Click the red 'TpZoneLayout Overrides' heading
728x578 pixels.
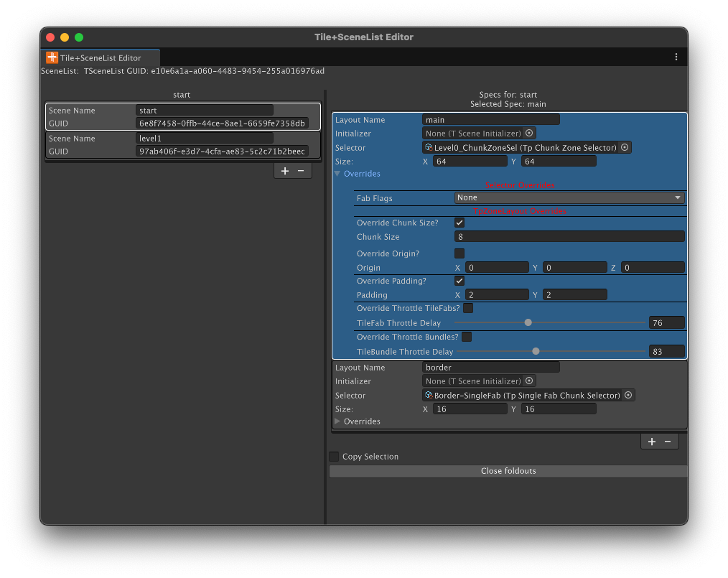(x=520, y=211)
